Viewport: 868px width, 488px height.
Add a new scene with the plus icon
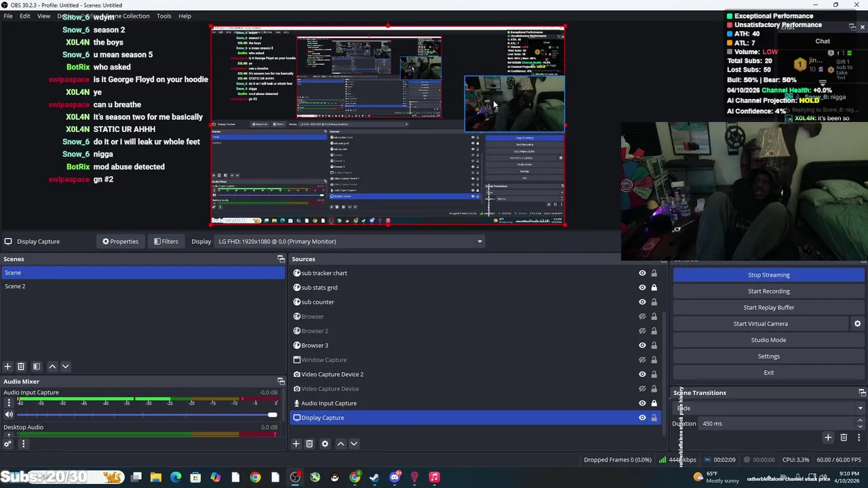[x=7, y=367]
